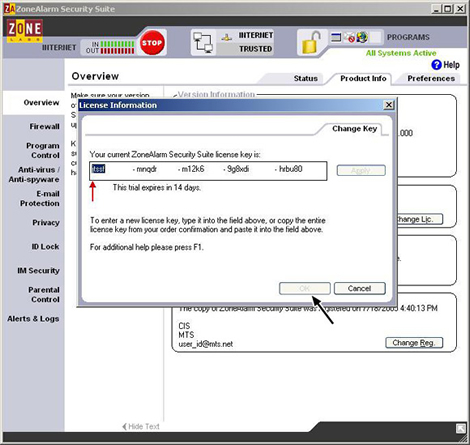The height and width of the screenshot is (445, 470).
Task: Click the 'm12k6' license key segment
Action: [193, 169]
